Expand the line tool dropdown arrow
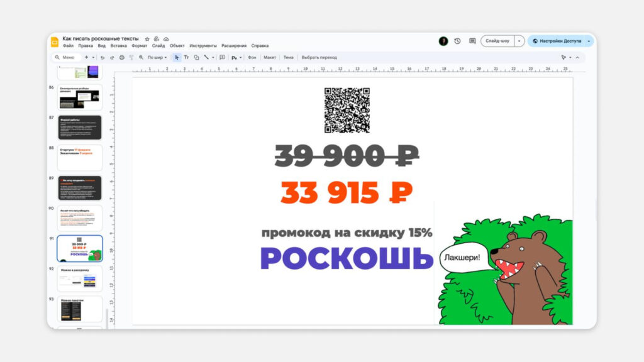Image resolution: width=644 pixels, height=362 pixels. [x=213, y=57]
